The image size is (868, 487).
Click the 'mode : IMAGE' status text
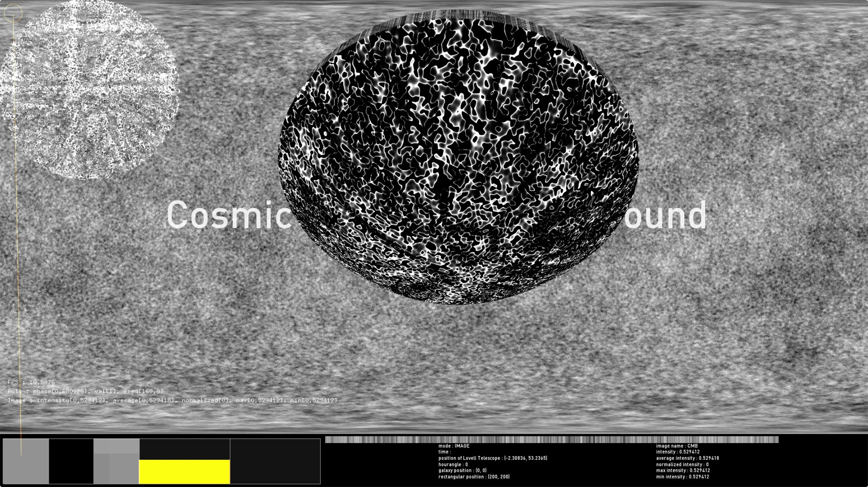tap(454, 446)
